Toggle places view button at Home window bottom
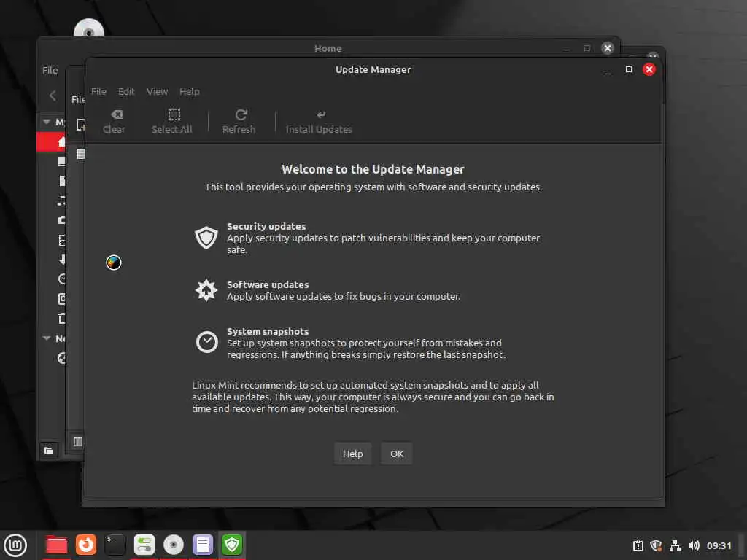747x560 pixels. tap(49, 451)
